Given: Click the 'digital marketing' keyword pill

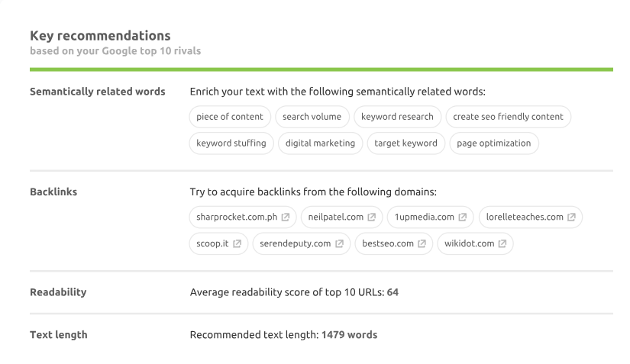Looking at the screenshot, I should [x=320, y=143].
